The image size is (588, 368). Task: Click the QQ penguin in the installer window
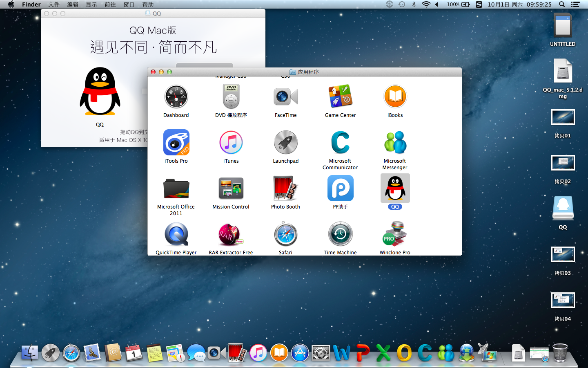100,91
